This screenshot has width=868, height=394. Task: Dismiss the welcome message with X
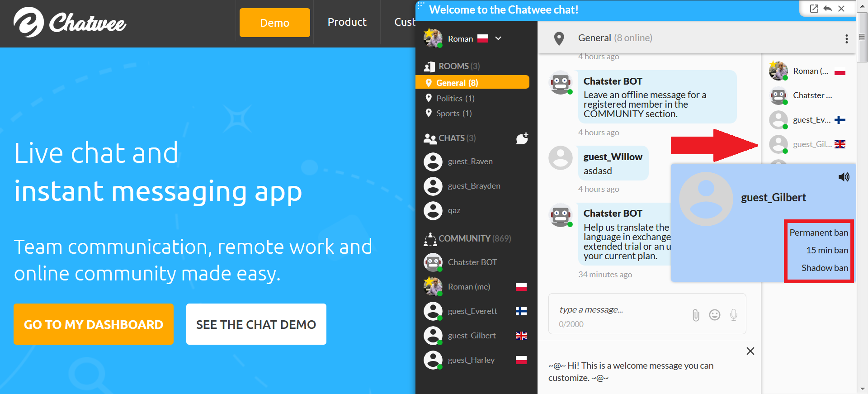click(750, 351)
